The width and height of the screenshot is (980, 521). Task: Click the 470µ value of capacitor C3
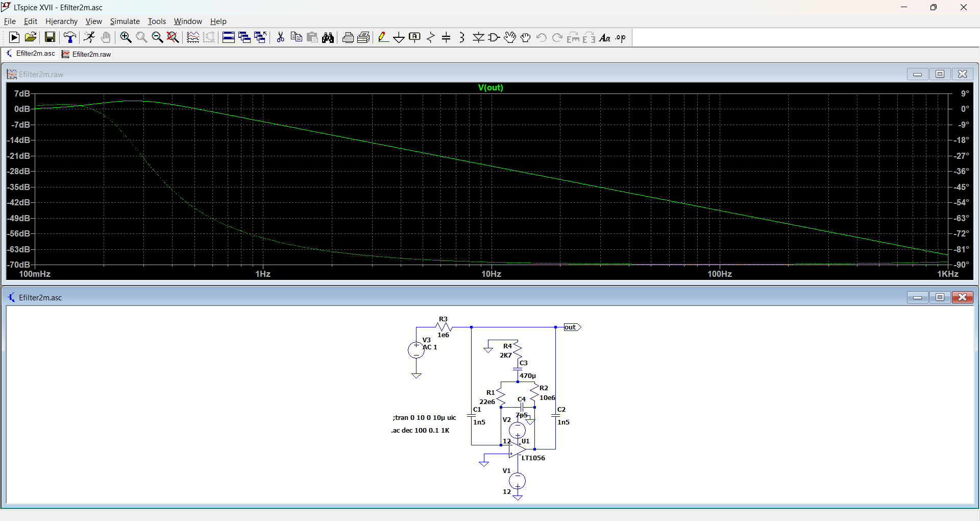point(528,376)
